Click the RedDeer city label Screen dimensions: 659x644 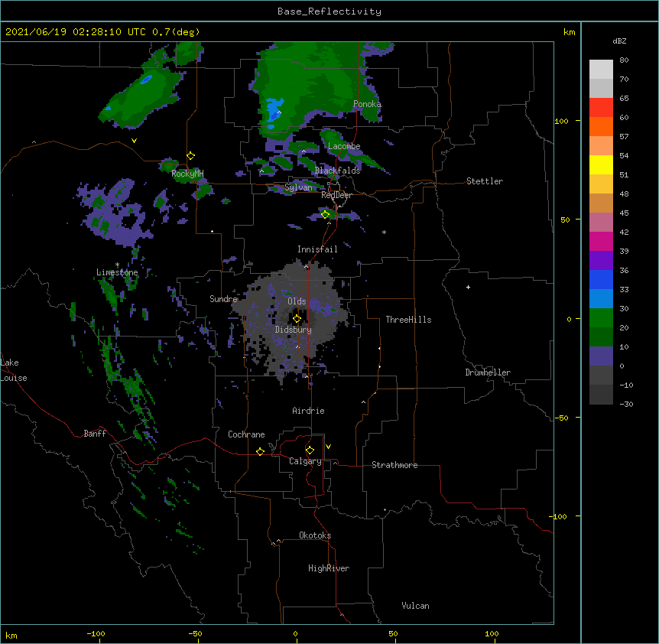click(x=336, y=195)
